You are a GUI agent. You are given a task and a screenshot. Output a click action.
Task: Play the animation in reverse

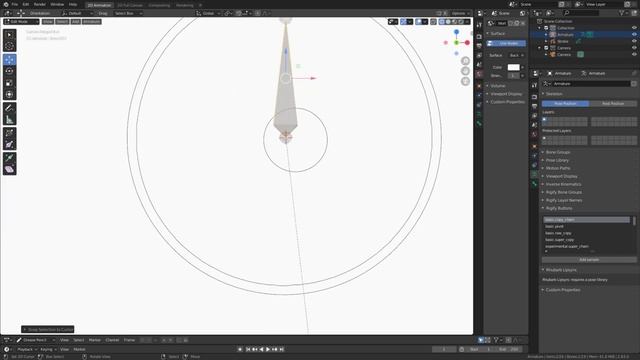262,349
